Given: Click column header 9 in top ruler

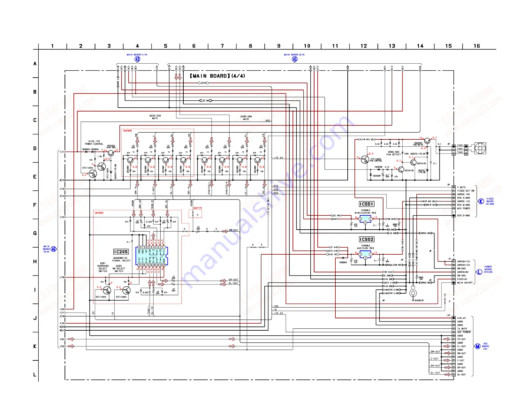Looking at the screenshot, I should [x=279, y=46].
